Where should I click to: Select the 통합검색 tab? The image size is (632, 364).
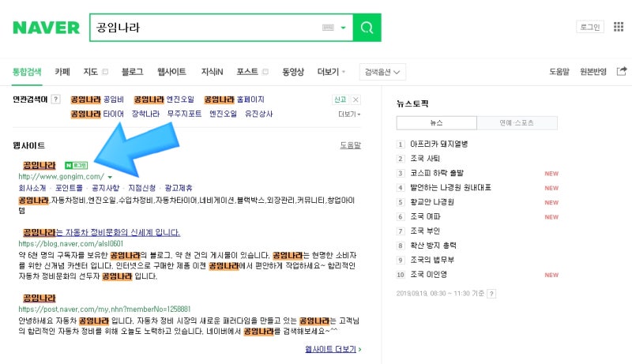(27, 72)
